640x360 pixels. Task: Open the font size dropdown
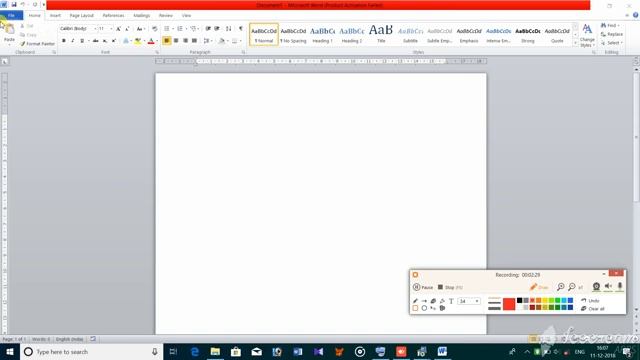tap(111, 29)
